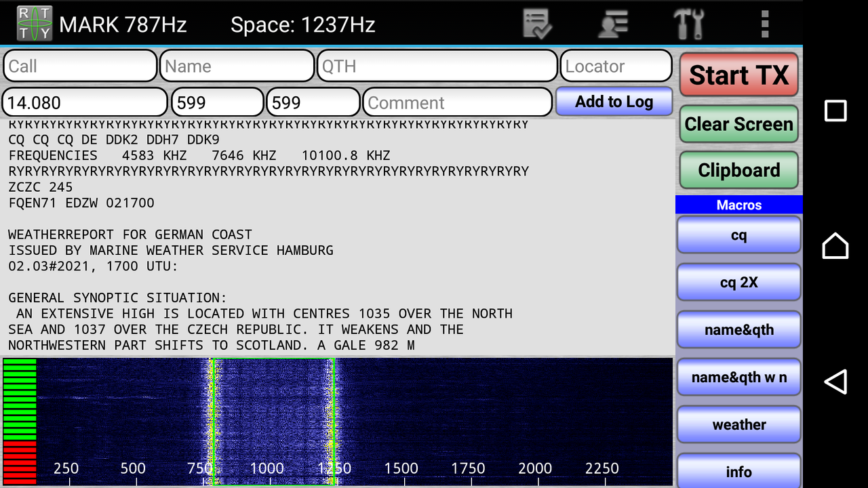Click the QTH input field
This screenshot has width=868, height=488.
pyautogui.click(x=437, y=66)
